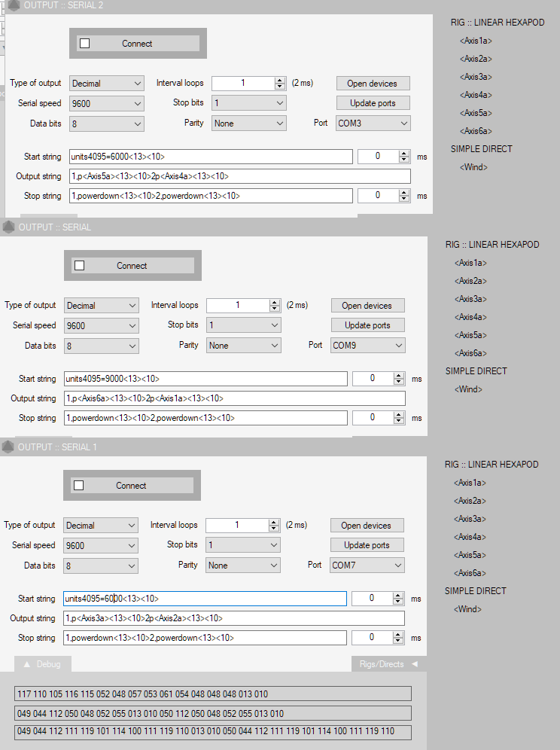This screenshot has height=750, width=560.
Task: Open Type of output dropdown in Serial 2
Action: 107,84
